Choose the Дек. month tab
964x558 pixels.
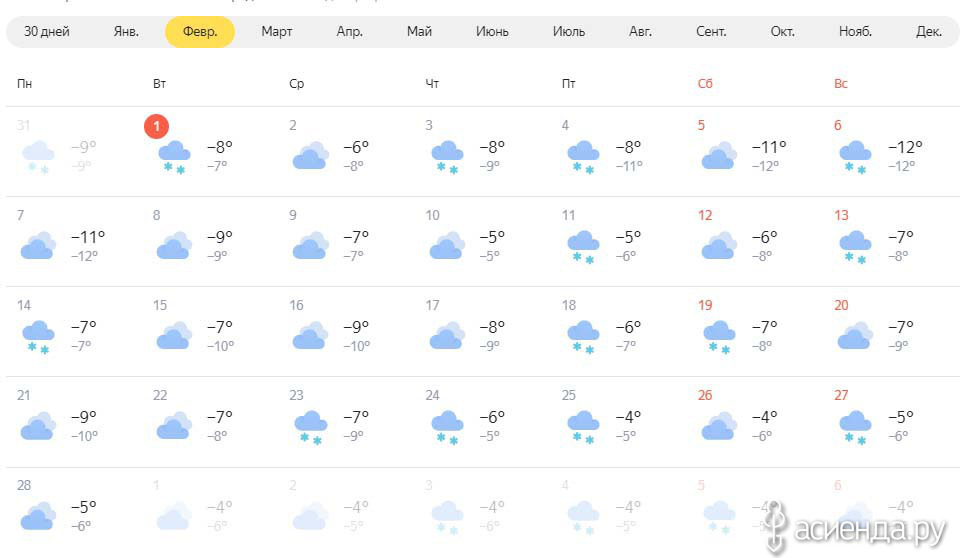coord(928,31)
